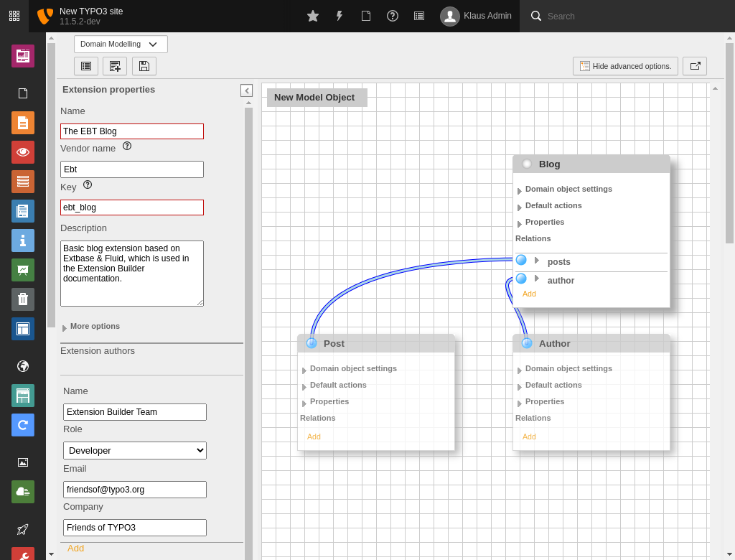
Task: Collapse the Extension properties panel with the arrow
Action: 246,90
